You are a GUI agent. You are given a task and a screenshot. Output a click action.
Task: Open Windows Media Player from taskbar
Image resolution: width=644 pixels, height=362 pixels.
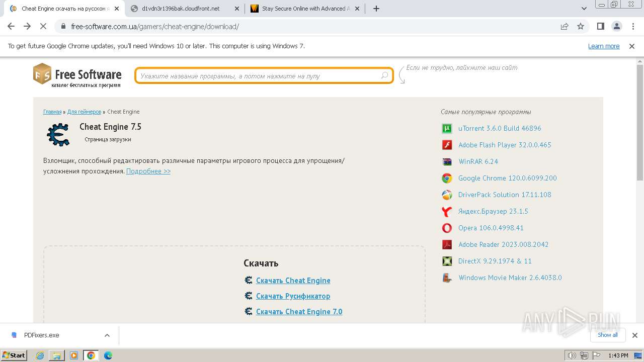[74, 355]
